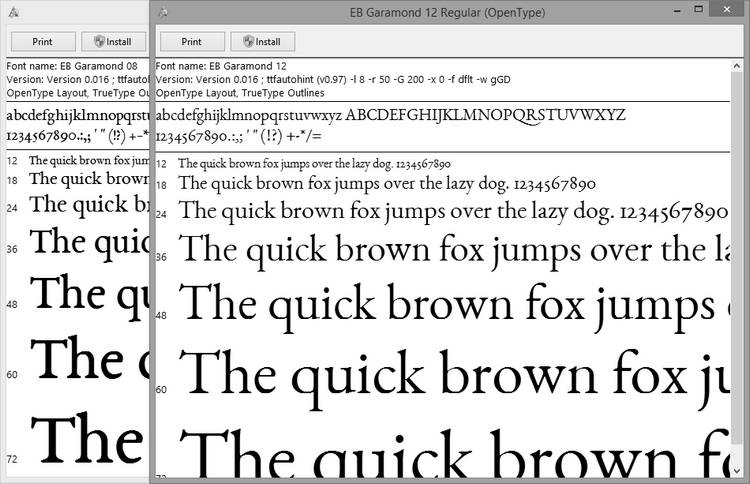Click the 60-point sample sentence in Garamond 12 window
This screenshot has width=750, height=484.
pos(454,378)
